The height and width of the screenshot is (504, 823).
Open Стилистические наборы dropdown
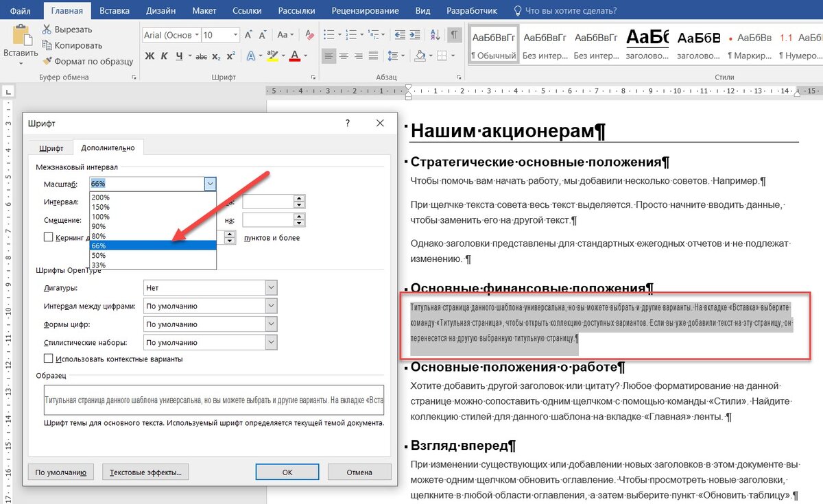tap(271, 342)
